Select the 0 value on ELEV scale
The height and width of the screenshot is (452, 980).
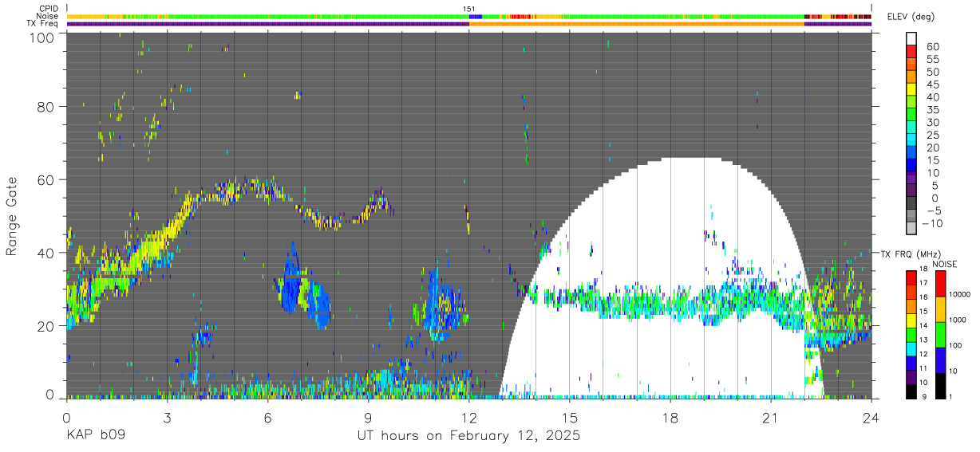pos(935,198)
